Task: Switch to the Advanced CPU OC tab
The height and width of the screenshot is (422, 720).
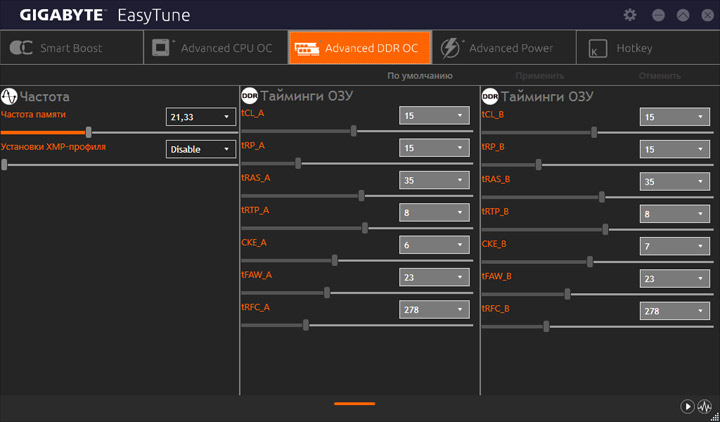Action: click(x=216, y=48)
